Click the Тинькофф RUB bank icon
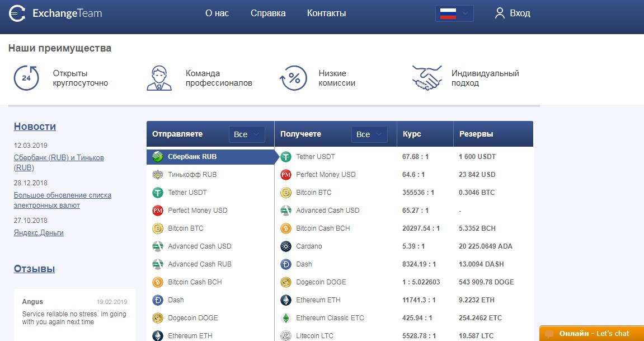 pyautogui.click(x=158, y=175)
